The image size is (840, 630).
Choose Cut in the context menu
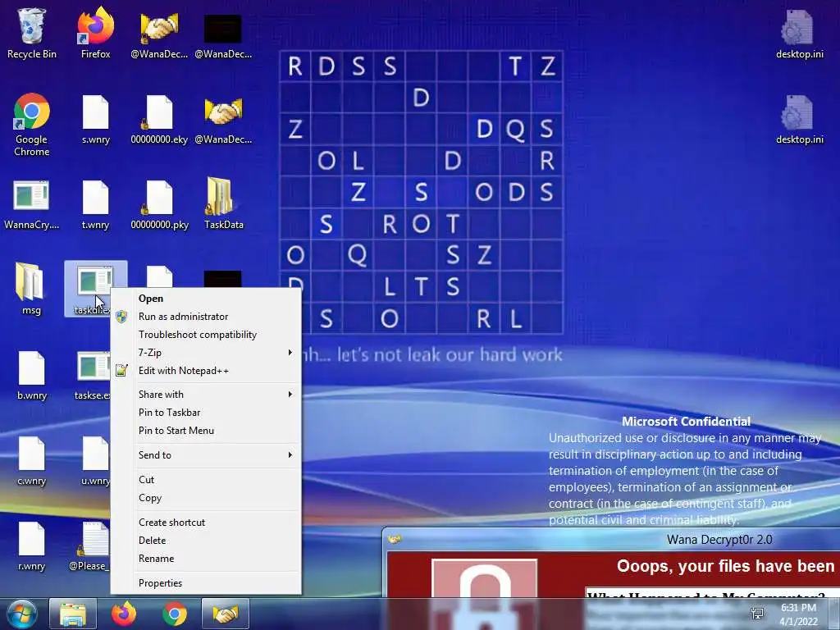206,479
